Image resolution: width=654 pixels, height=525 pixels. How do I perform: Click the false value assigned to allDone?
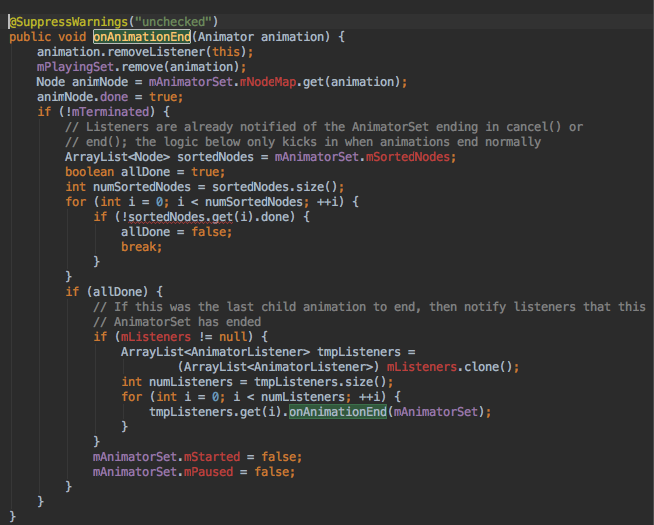coord(208,232)
